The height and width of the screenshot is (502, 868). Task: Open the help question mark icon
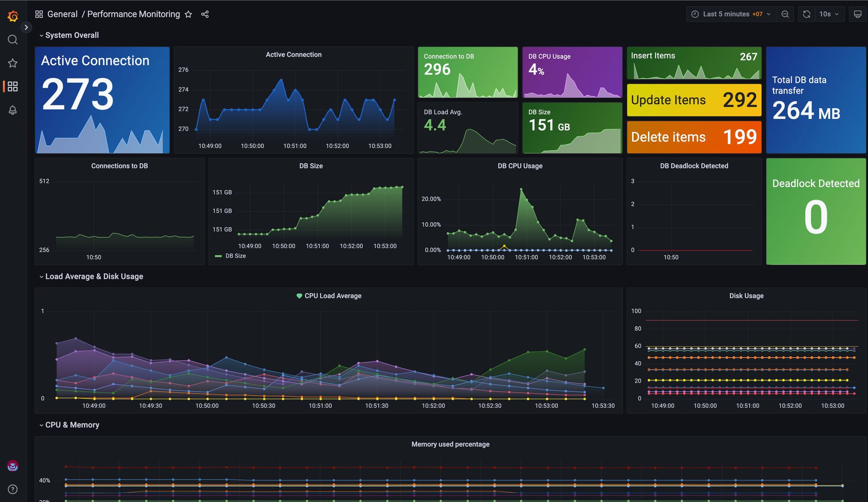[13, 489]
